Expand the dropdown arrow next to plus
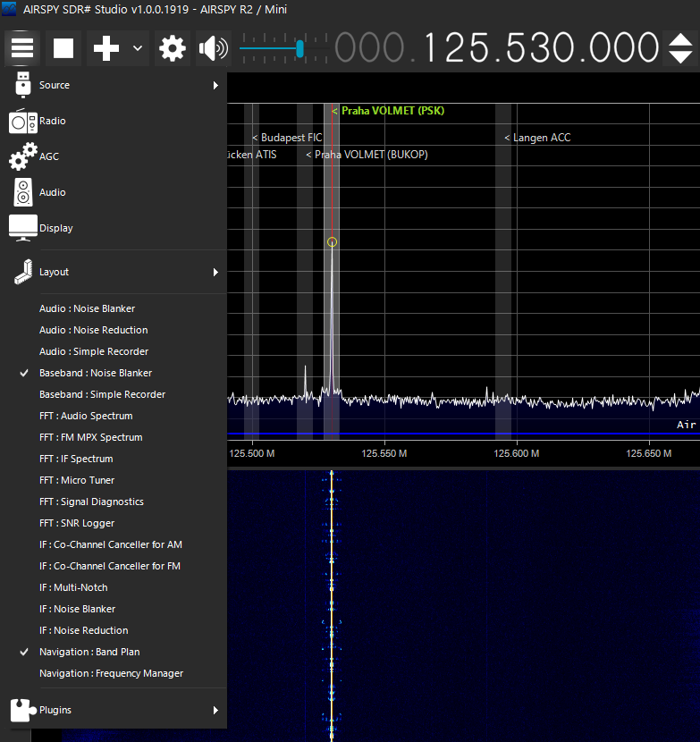Screen dimensions: 700x742 tap(138, 47)
